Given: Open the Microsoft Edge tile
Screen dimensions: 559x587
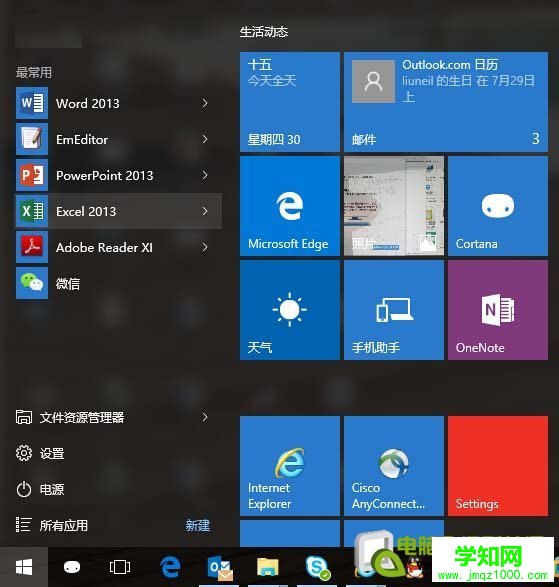Looking at the screenshot, I should [290, 206].
